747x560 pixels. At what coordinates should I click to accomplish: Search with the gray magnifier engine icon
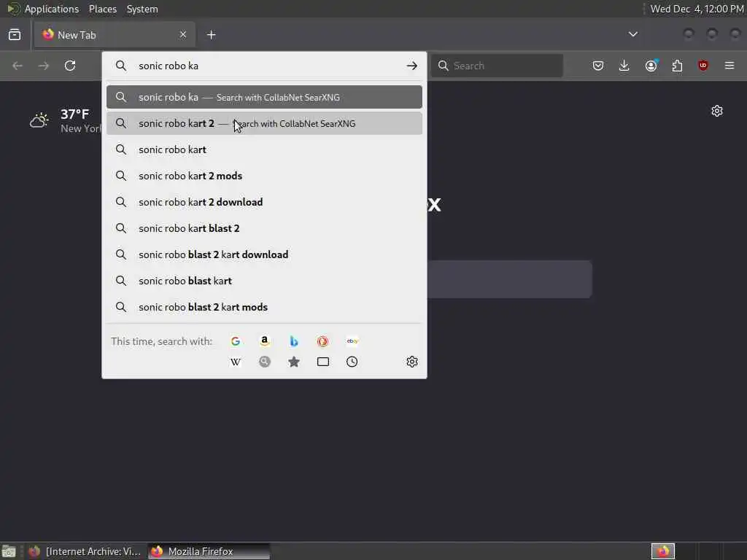265,362
